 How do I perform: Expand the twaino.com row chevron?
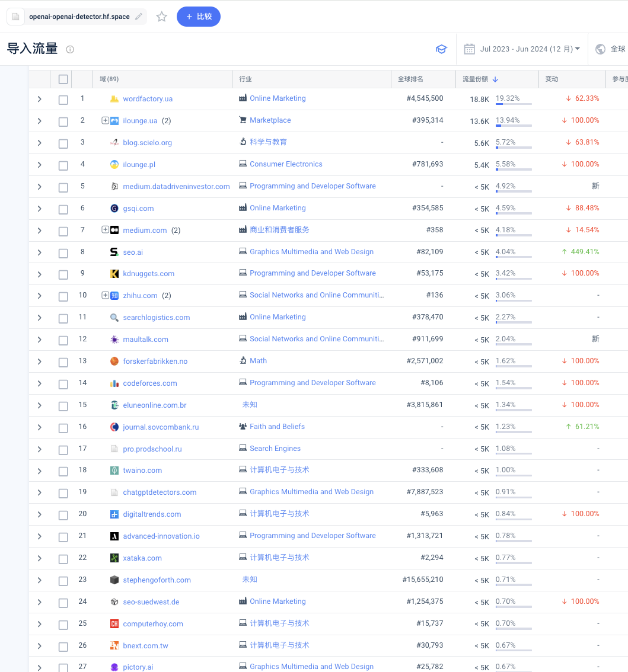(x=40, y=471)
